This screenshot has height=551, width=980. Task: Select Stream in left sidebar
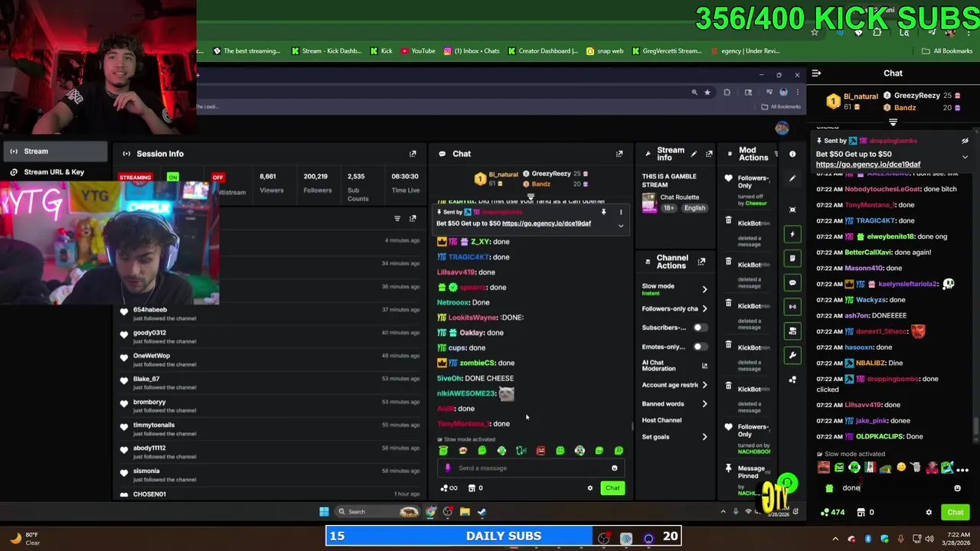(54, 152)
